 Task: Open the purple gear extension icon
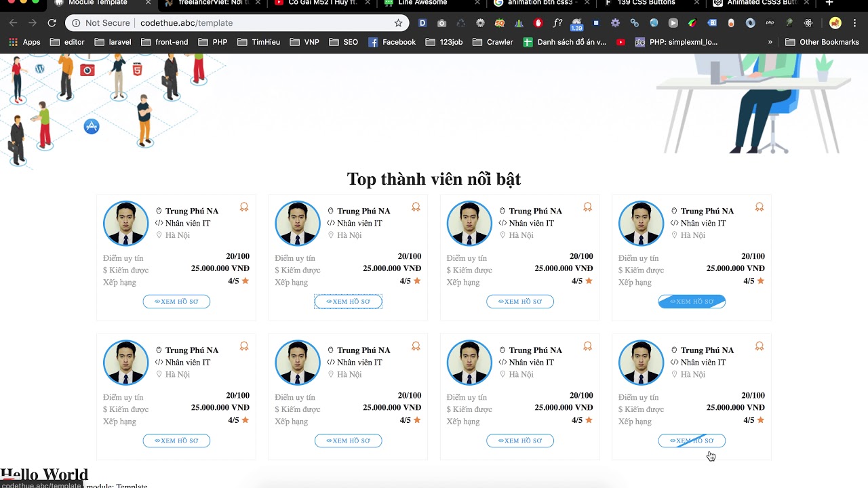(x=615, y=23)
